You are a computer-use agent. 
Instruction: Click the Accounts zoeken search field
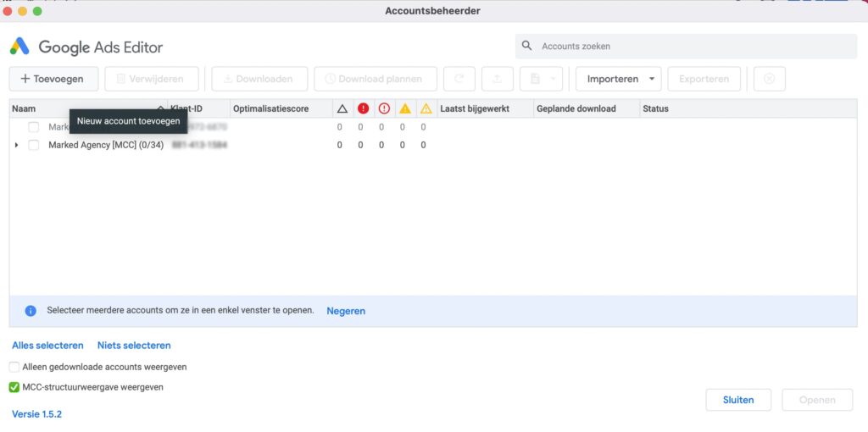(x=686, y=47)
